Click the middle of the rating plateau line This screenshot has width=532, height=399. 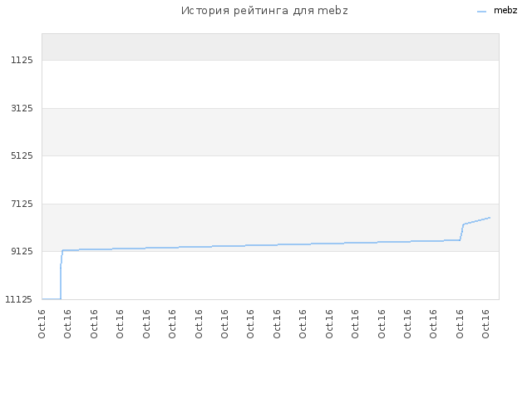(261, 245)
